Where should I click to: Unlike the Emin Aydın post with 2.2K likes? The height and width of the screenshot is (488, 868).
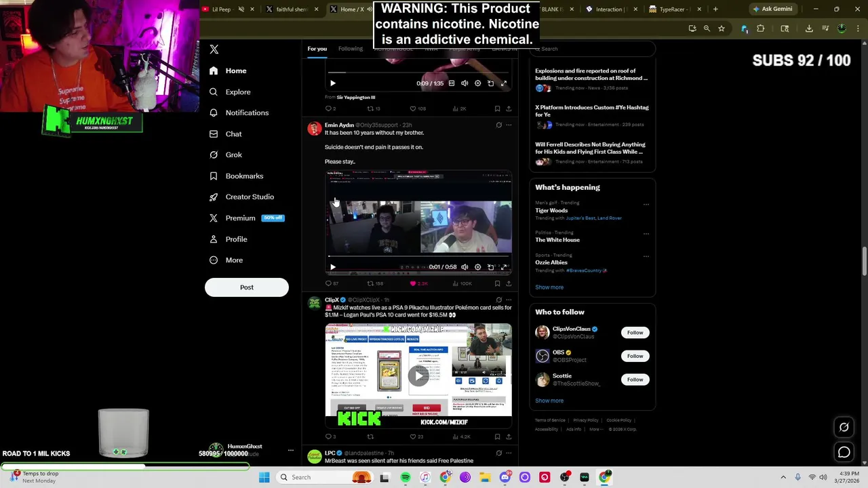(x=418, y=283)
